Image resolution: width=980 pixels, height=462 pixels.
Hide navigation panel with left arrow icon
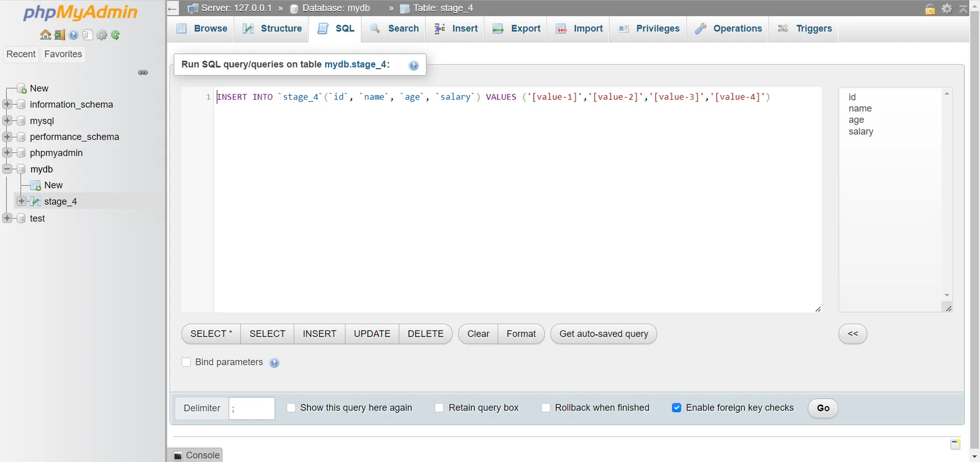[x=172, y=9]
